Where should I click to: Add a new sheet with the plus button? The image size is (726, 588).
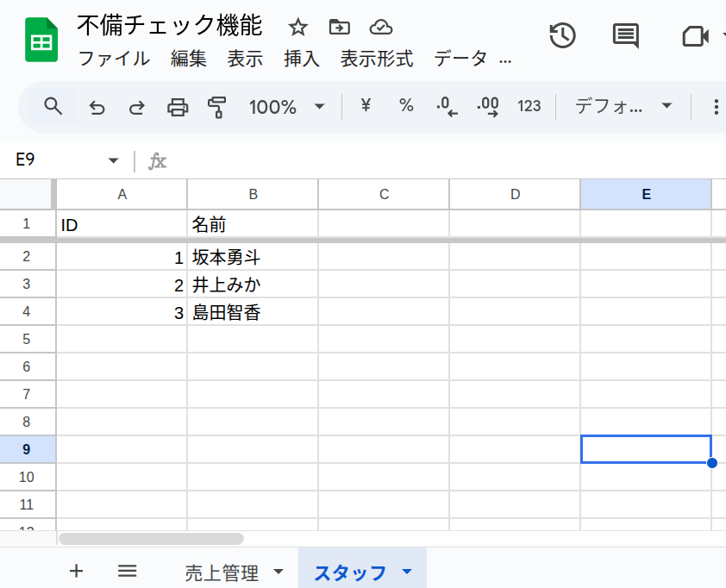(76, 571)
